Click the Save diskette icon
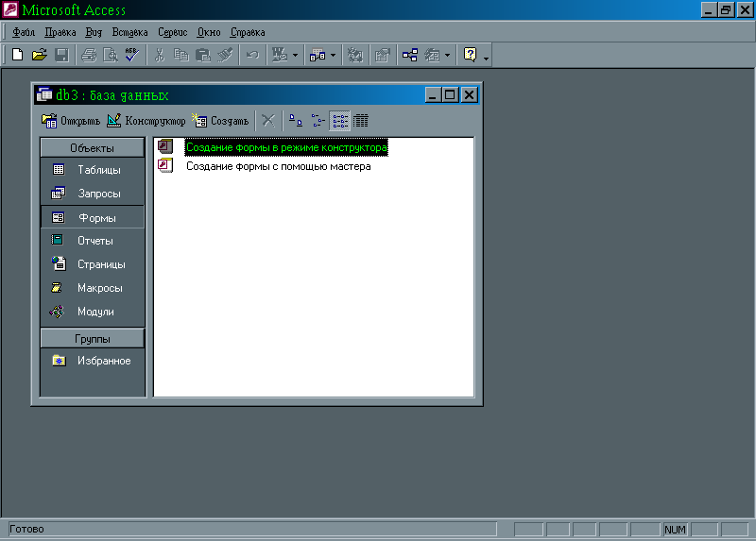The width and height of the screenshot is (756, 541). (x=61, y=55)
